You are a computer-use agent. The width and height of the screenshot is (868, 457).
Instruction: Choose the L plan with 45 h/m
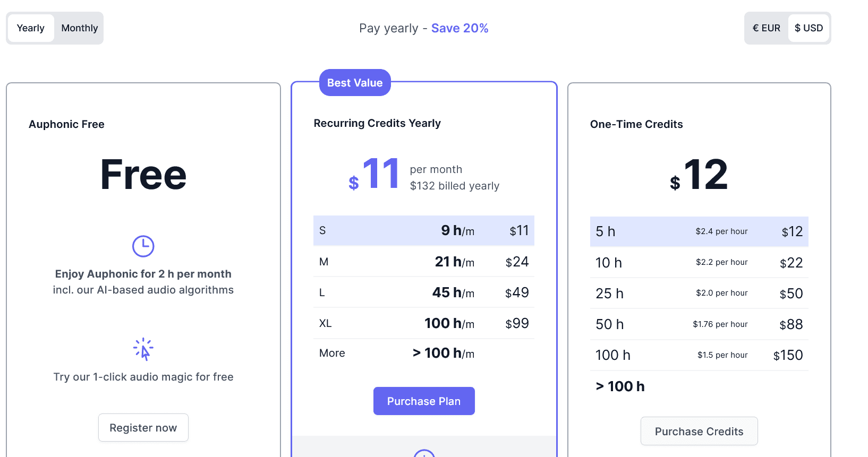point(424,292)
